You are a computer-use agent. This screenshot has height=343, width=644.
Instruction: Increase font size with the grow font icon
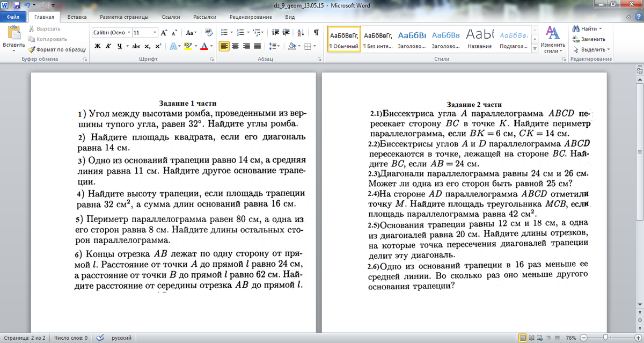[x=164, y=32]
